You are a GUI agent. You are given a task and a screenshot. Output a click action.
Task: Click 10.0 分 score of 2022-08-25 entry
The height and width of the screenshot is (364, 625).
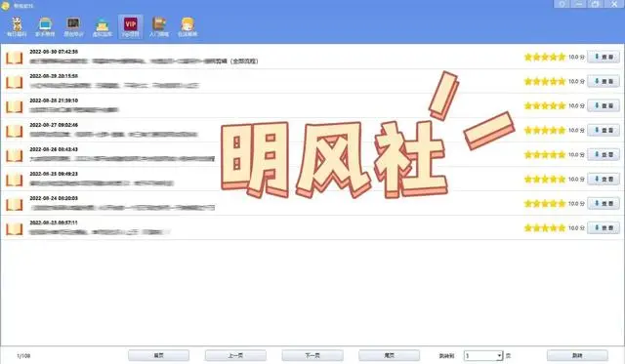pyautogui.click(x=576, y=180)
